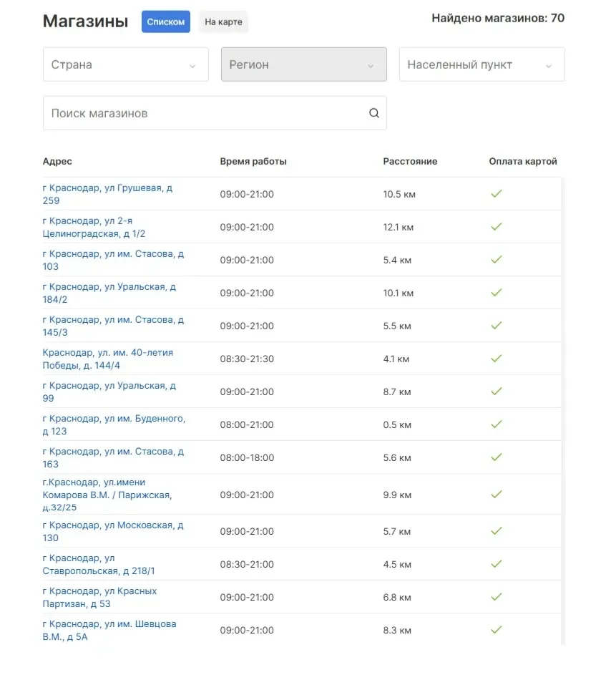Click the 12.1 км distance value
616x675 pixels.
point(399,228)
